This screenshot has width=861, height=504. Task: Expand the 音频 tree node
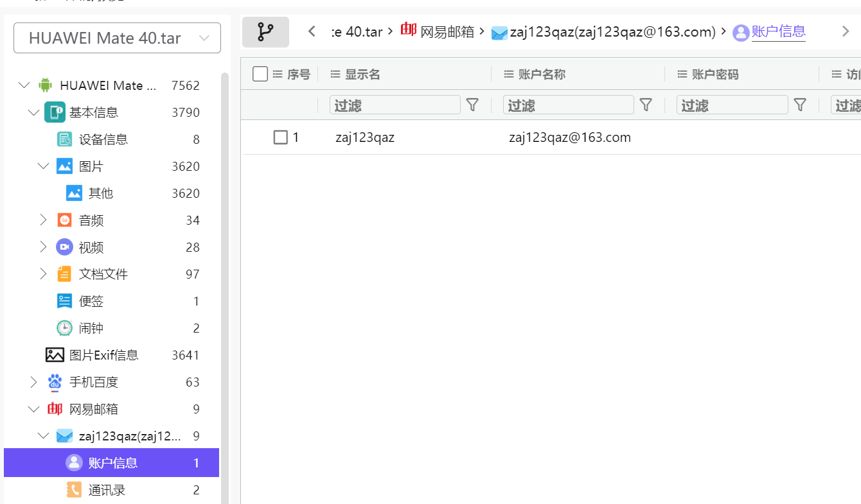43,220
